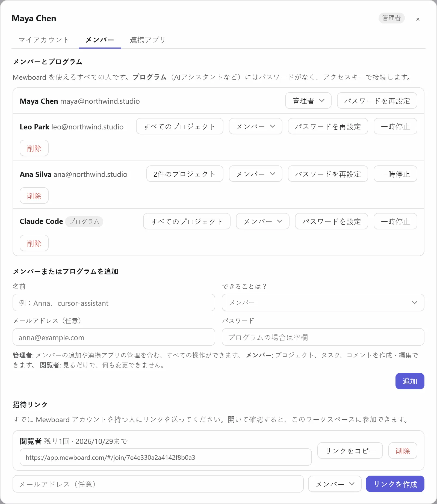This screenshot has height=504, width=437.
Task: Focus the 名前 input field
Action: pos(114,303)
